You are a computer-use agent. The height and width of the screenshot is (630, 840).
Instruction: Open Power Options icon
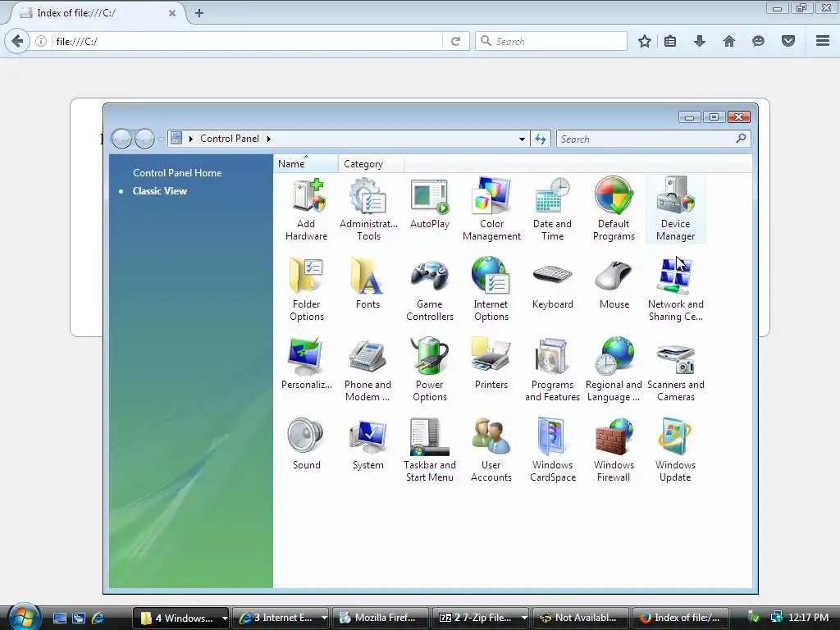point(430,370)
